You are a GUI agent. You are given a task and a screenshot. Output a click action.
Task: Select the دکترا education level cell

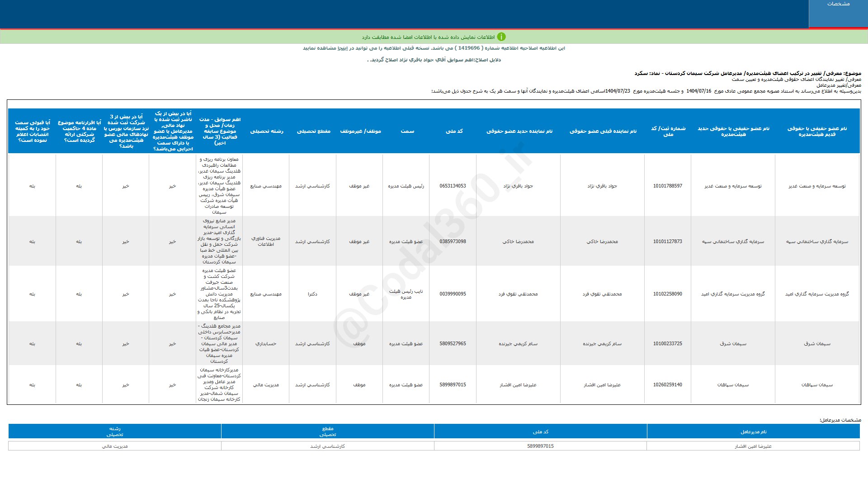[312, 294]
